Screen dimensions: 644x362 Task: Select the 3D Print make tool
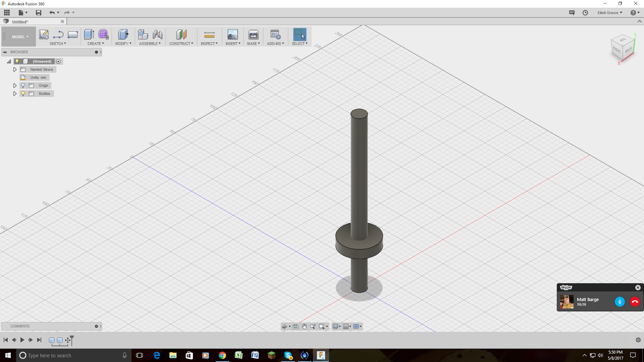pyautogui.click(x=253, y=35)
